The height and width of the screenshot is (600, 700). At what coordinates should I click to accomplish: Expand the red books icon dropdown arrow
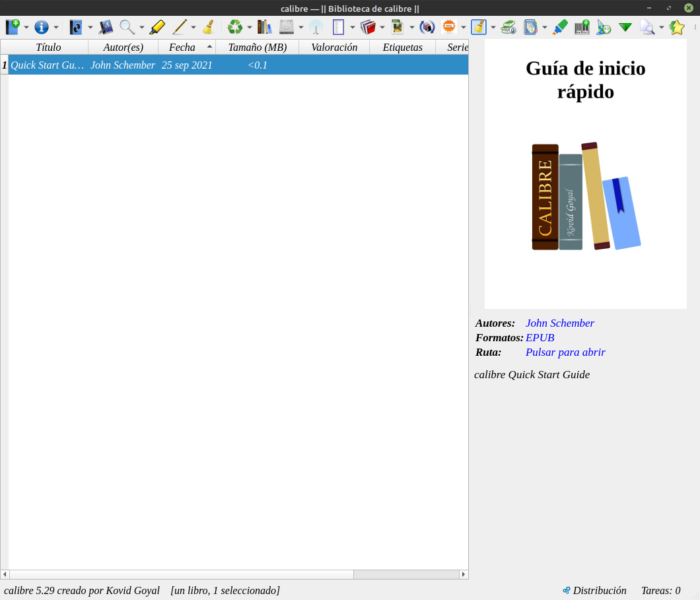(x=382, y=28)
